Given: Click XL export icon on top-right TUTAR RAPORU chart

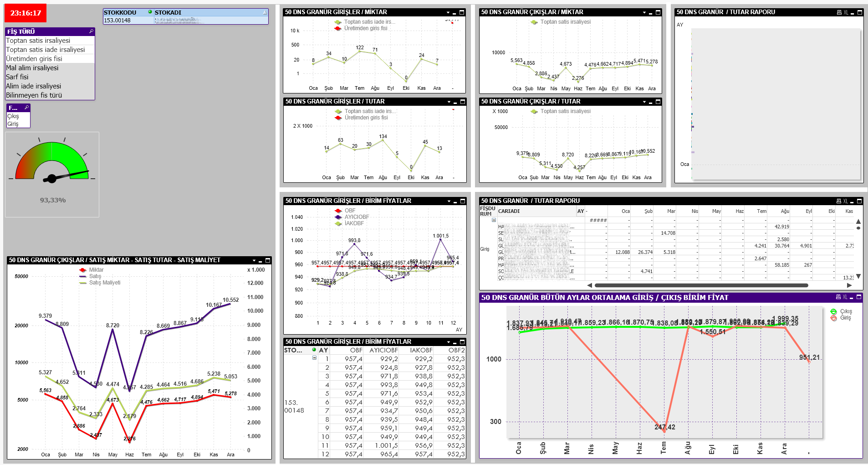Looking at the screenshot, I should [846, 12].
